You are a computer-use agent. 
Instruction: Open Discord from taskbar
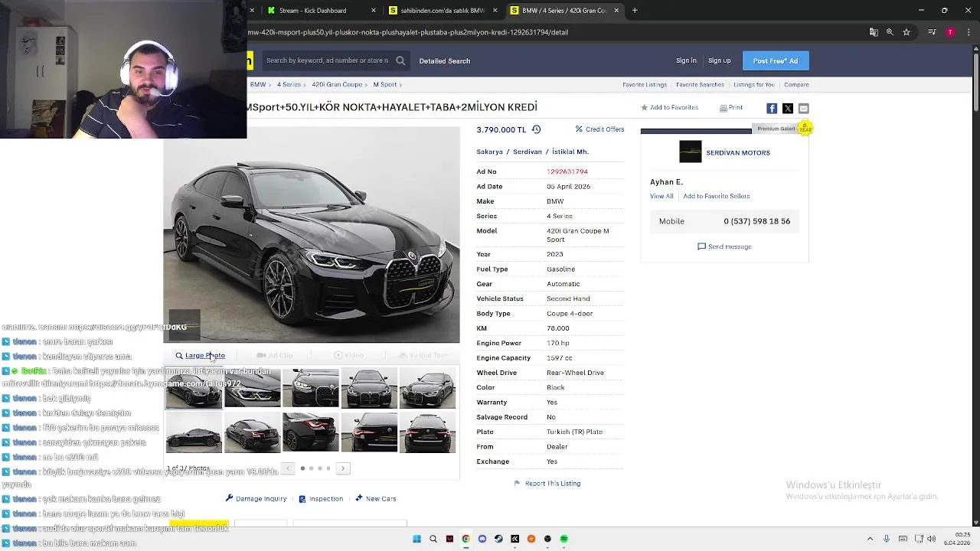[482, 539]
